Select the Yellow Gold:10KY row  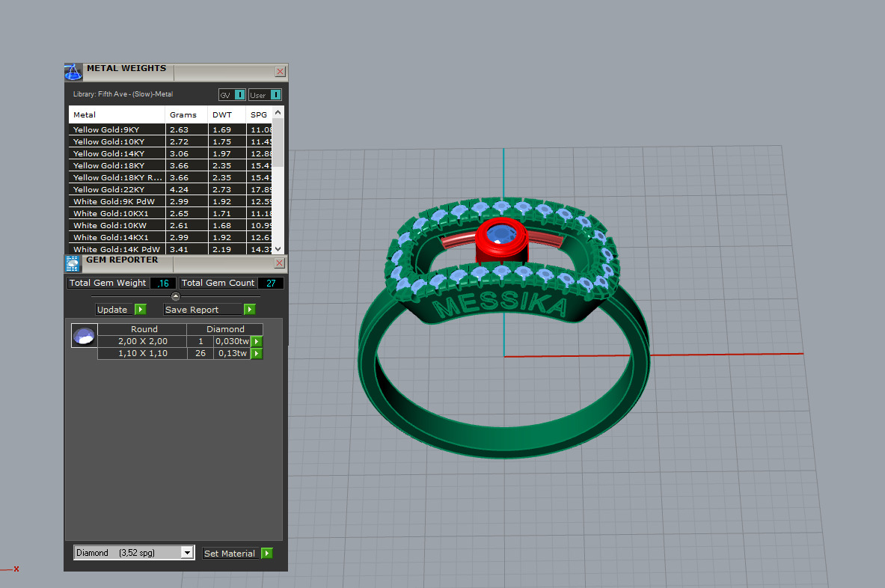[x=171, y=141]
